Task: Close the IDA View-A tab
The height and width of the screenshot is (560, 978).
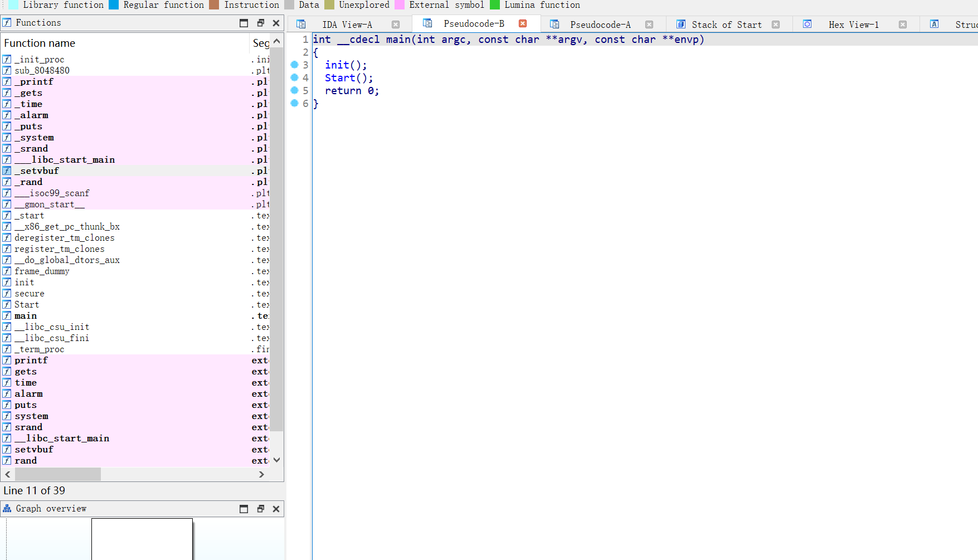Action: 396,25
